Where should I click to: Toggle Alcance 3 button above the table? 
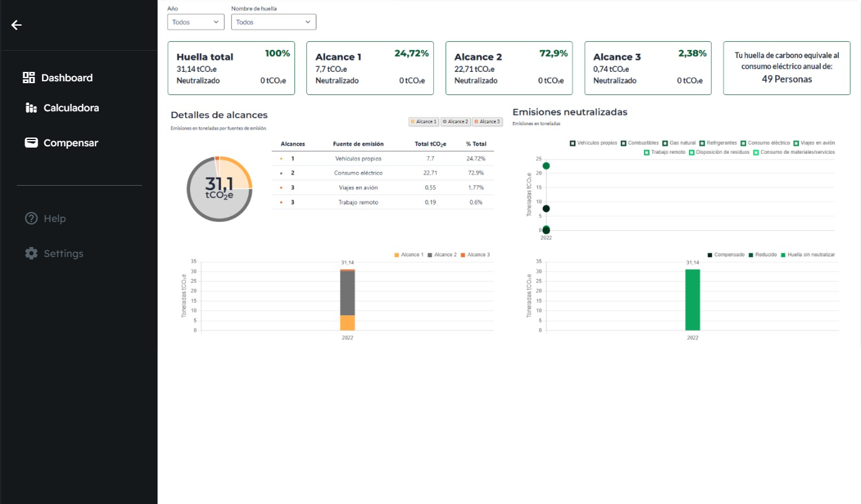click(x=487, y=121)
